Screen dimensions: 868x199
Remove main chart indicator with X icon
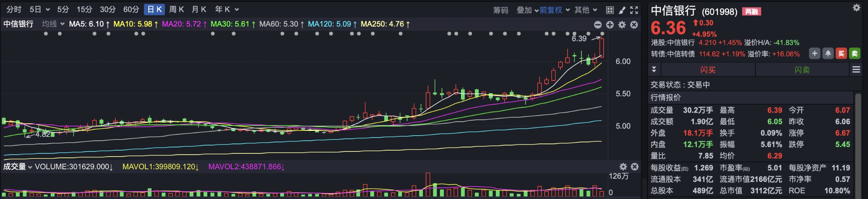pyautogui.click(x=634, y=25)
